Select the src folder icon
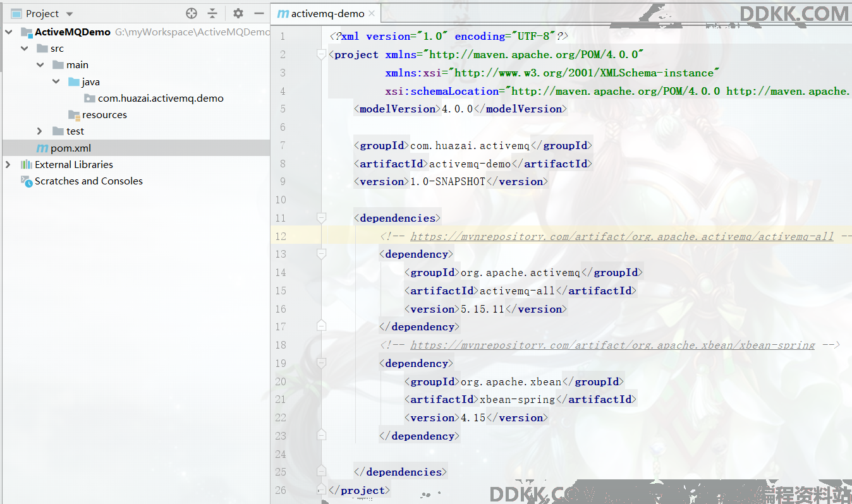 coord(42,48)
